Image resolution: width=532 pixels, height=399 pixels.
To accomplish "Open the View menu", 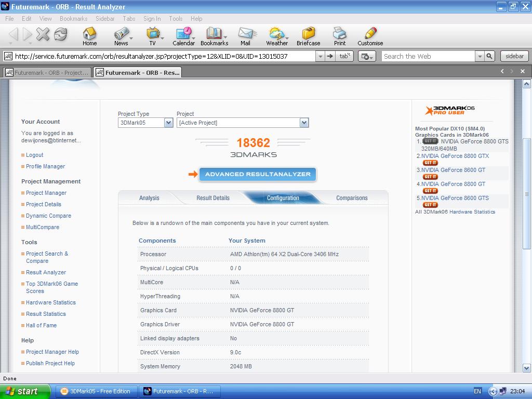I will (46, 19).
